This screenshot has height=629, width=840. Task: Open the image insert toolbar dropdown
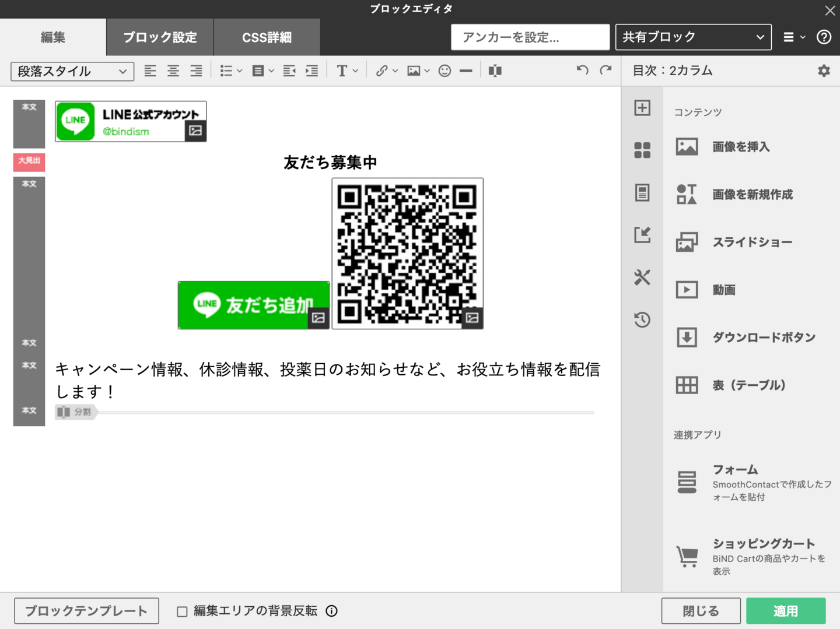[419, 71]
